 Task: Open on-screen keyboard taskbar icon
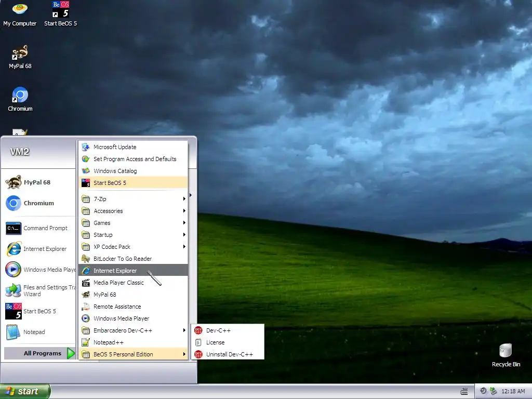[x=464, y=392]
